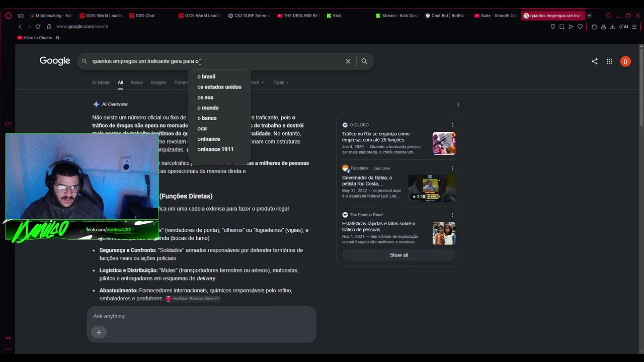The height and width of the screenshot is (362, 644).
Task: Switch to Sade - Smooth Operator tab
Action: tap(495, 16)
